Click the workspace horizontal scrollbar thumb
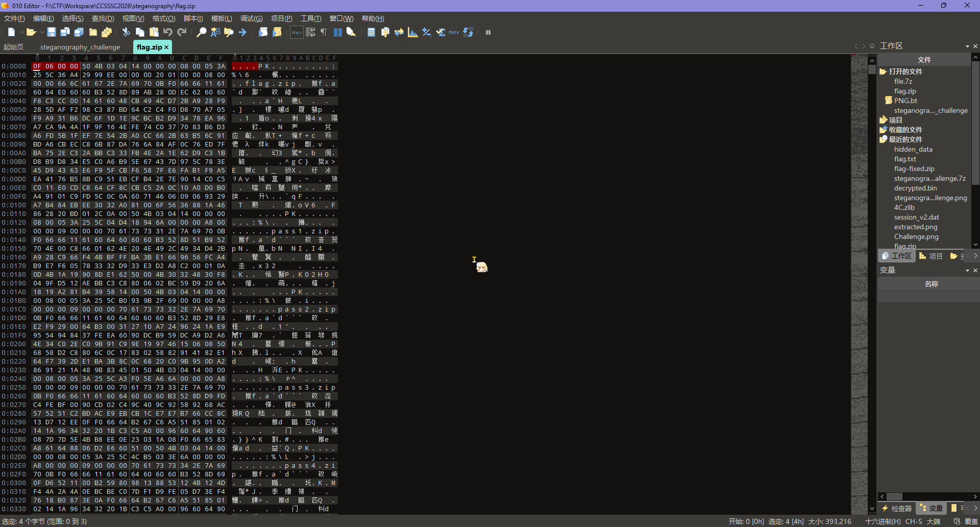The image size is (980, 527). point(894,496)
